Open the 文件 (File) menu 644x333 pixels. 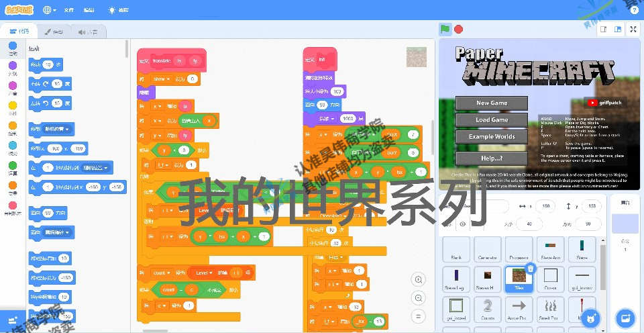pos(68,10)
